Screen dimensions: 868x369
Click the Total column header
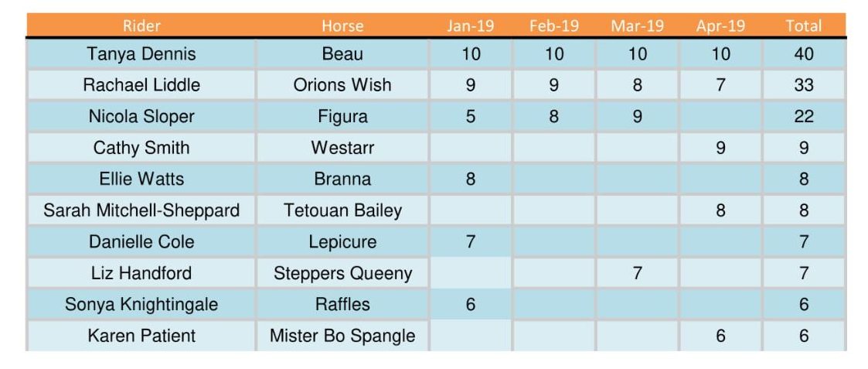click(x=804, y=26)
